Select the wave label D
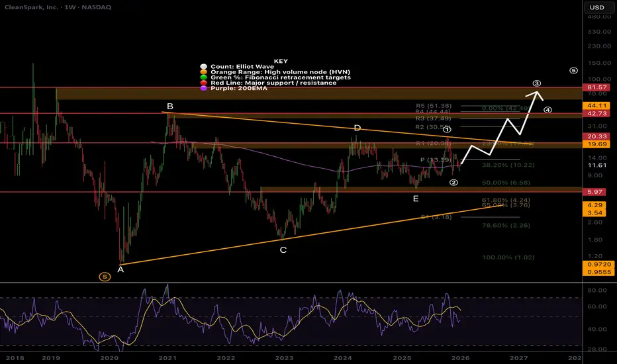The image size is (617, 364). click(x=357, y=128)
